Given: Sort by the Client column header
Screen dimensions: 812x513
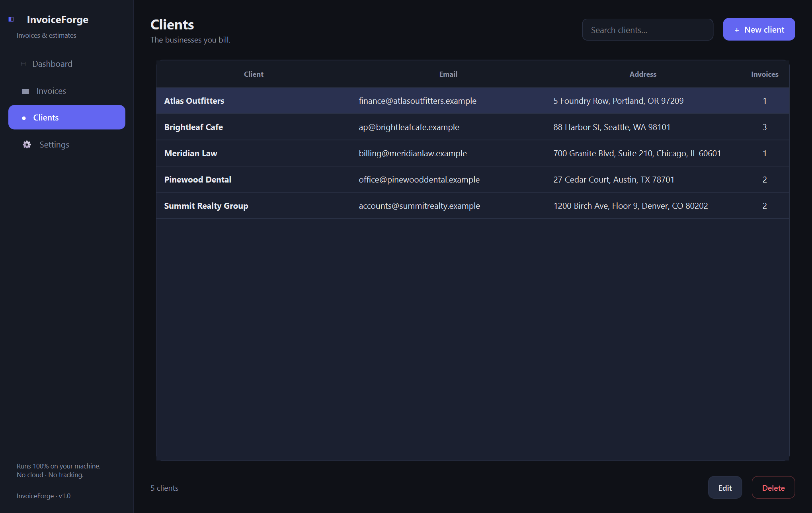Looking at the screenshot, I should coord(254,74).
